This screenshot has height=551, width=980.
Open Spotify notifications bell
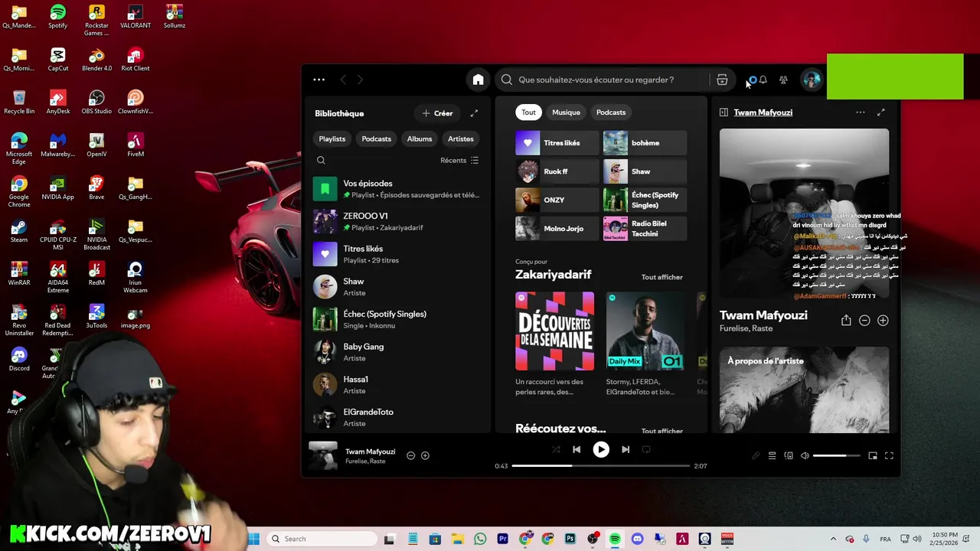pos(763,80)
